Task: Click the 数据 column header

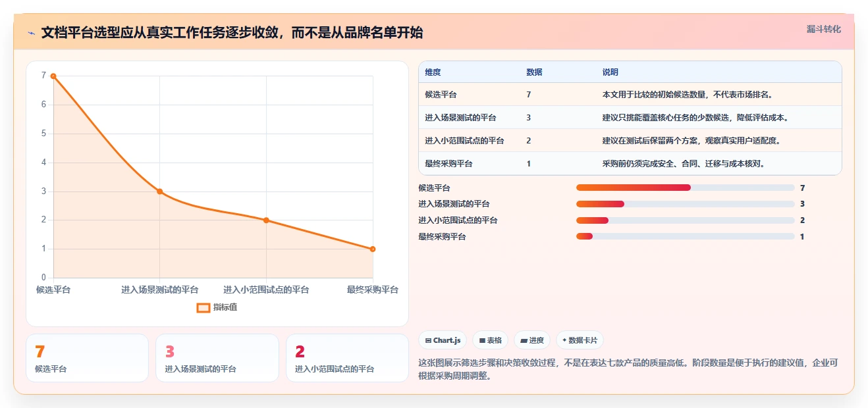Action: click(x=534, y=72)
